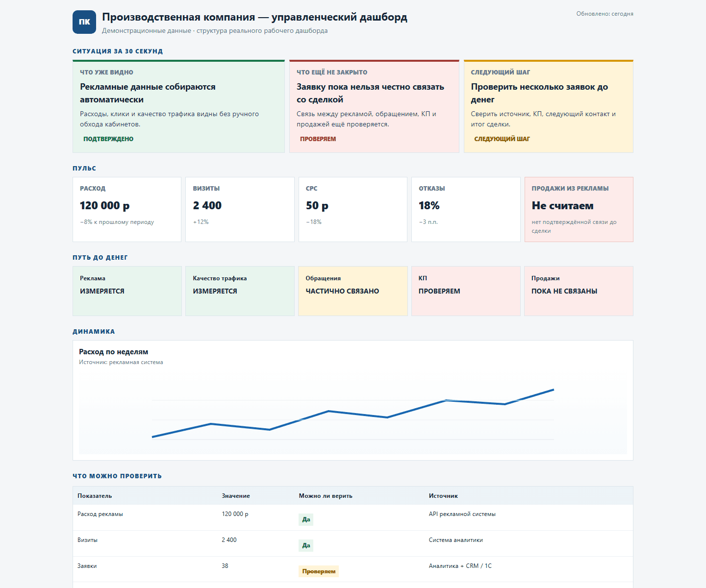Click the 'Источник' column header
706x588 pixels.
[443, 496]
